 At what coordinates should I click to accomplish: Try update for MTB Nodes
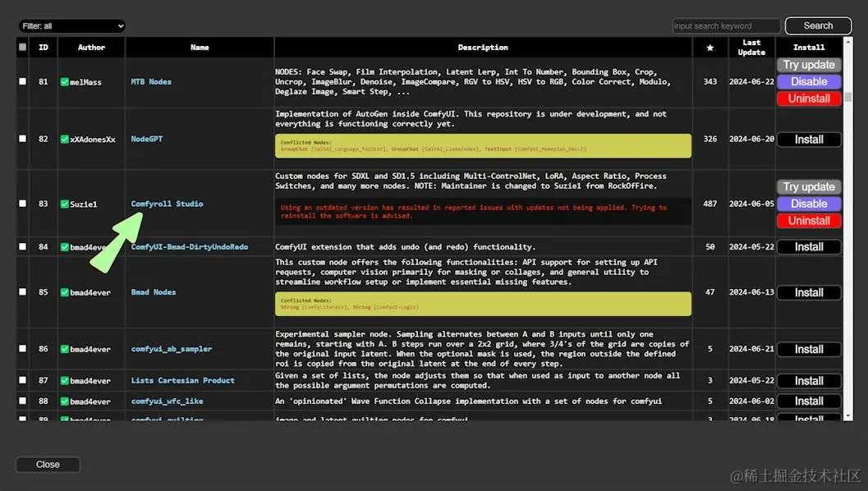[x=809, y=65]
